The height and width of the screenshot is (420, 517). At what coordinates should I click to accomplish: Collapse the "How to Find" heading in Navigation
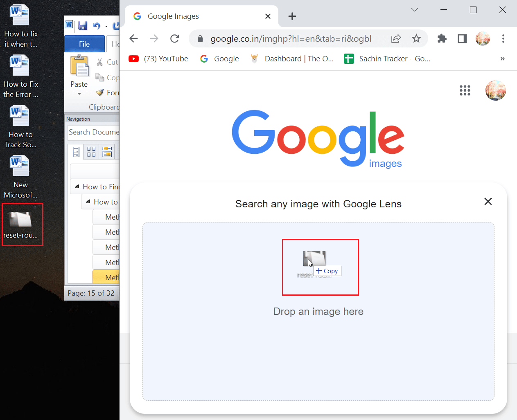tap(76, 186)
